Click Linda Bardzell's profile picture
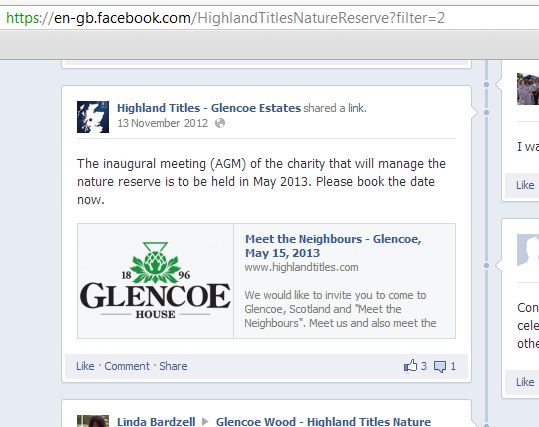 tap(93, 421)
